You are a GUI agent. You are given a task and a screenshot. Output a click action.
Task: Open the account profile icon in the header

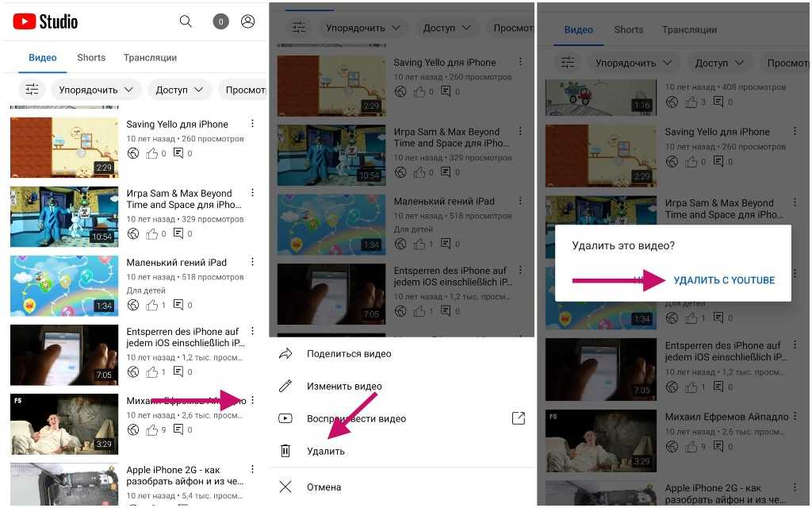click(x=247, y=21)
